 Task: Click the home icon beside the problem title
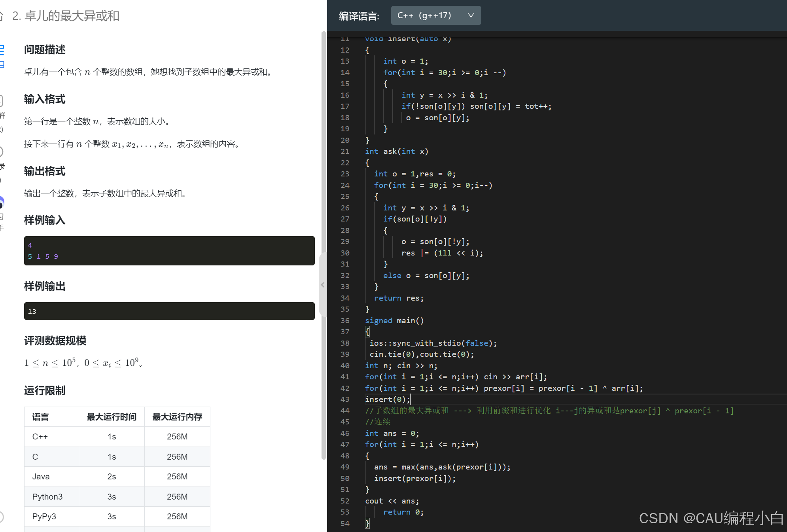1,16
